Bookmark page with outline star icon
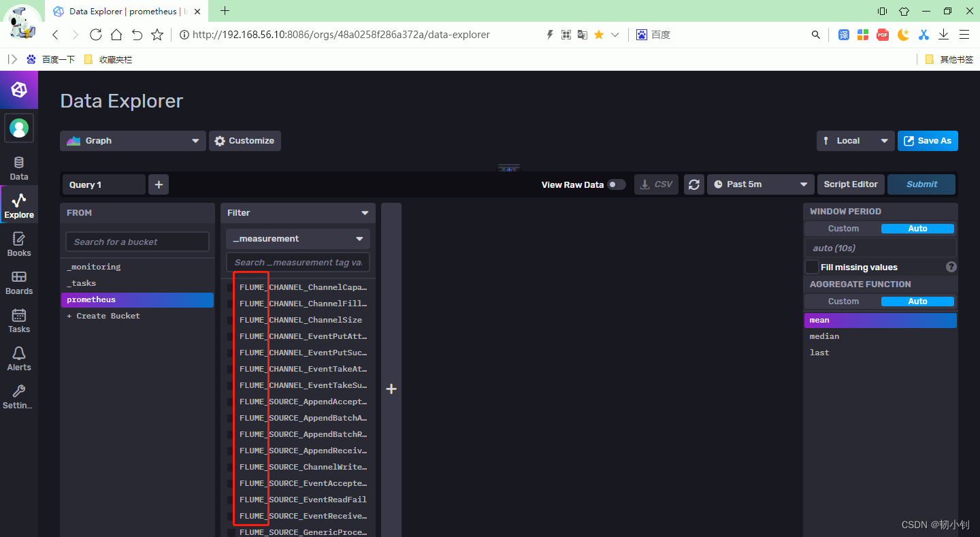Screen dimensions: 980x537 pyautogui.click(x=157, y=35)
